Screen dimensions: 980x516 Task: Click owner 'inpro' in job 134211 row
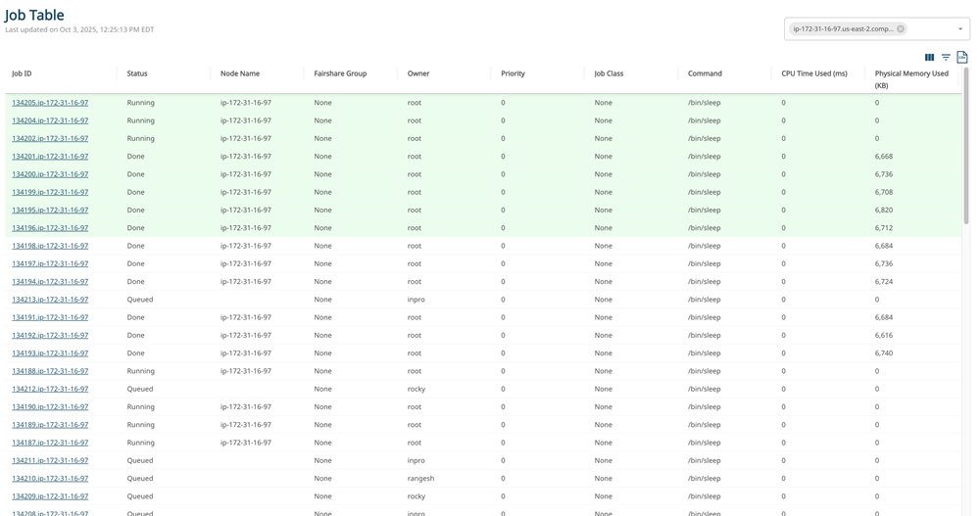[x=416, y=461]
